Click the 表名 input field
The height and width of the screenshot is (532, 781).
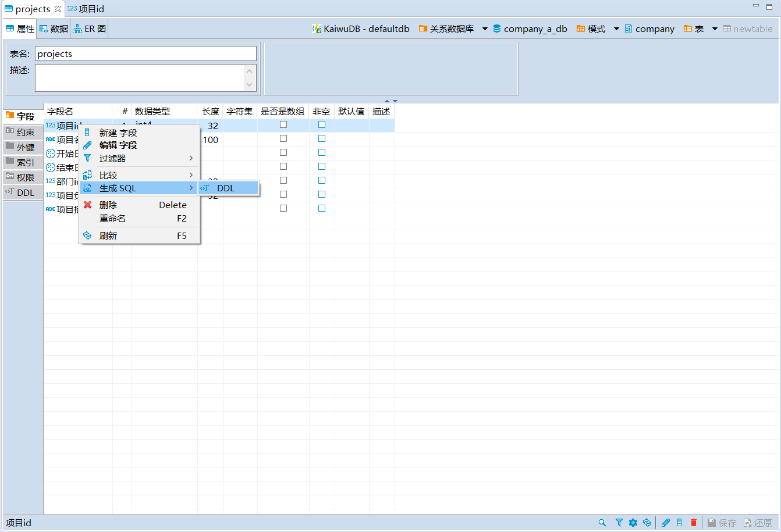[145, 53]
